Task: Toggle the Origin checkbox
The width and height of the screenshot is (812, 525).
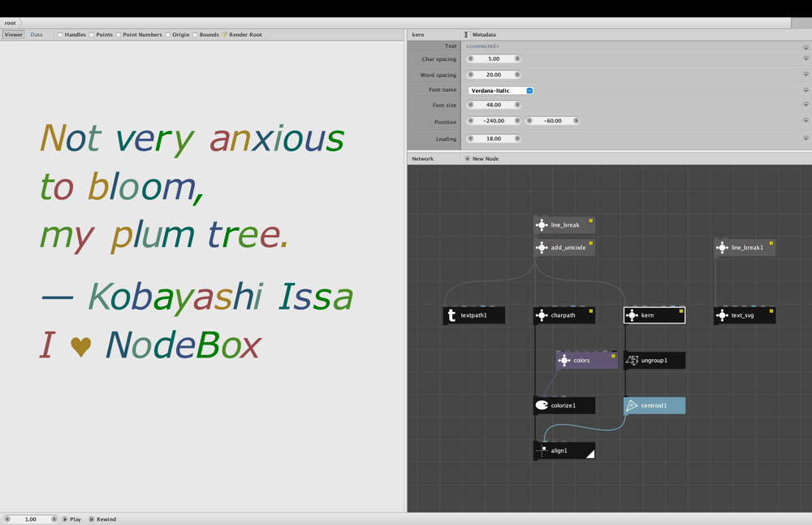Action: pos(168,35)
